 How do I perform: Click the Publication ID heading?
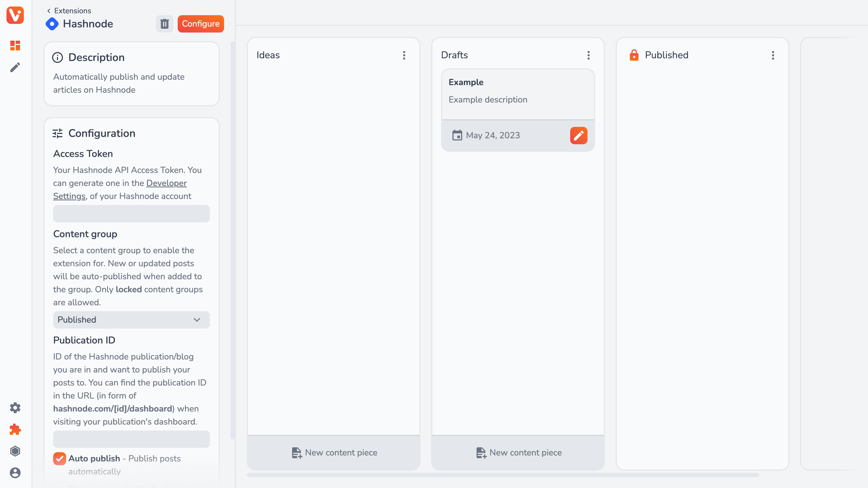[x=84, y=341]
